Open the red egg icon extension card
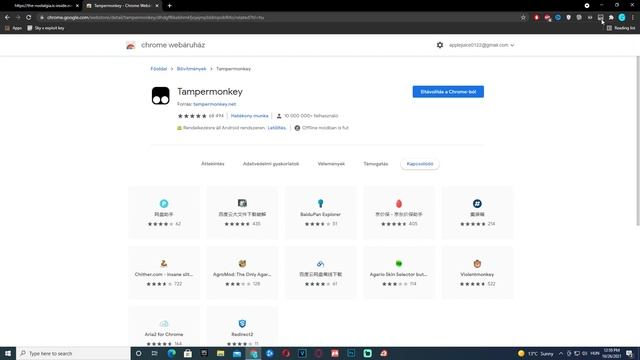Screen dimensions: 640x360 (x=399, y=212)
